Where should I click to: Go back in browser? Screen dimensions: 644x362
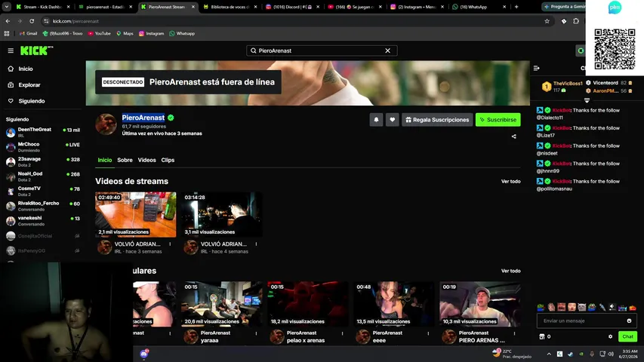[x=8, y=21]
